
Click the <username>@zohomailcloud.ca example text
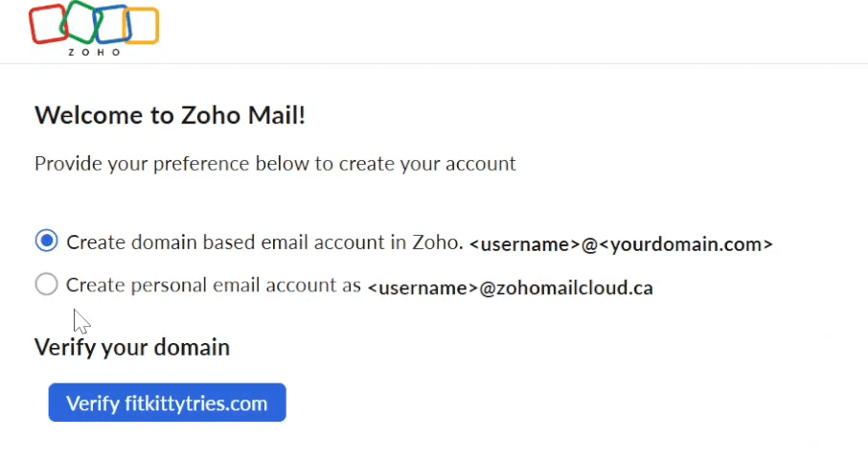tap(510, 288)
